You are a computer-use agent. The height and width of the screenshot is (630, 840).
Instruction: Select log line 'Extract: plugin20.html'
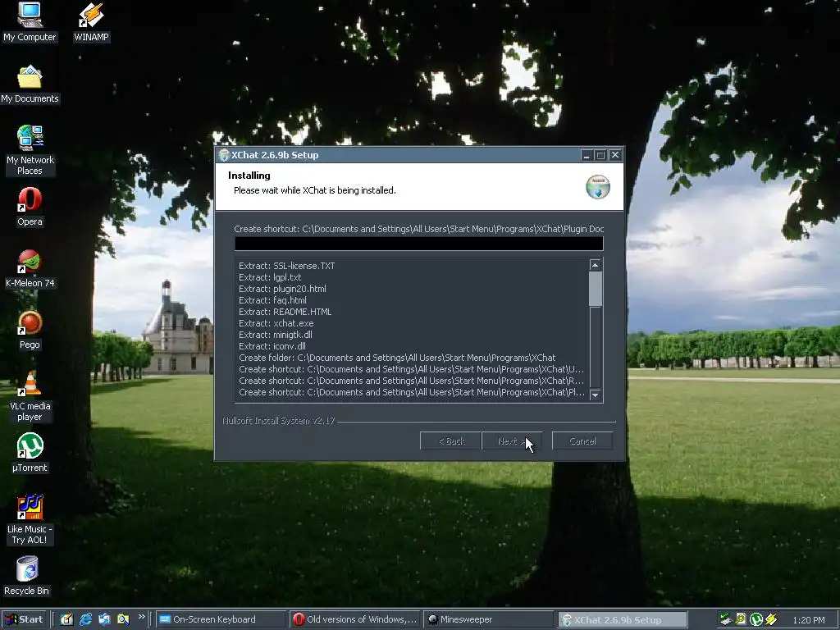282,289
